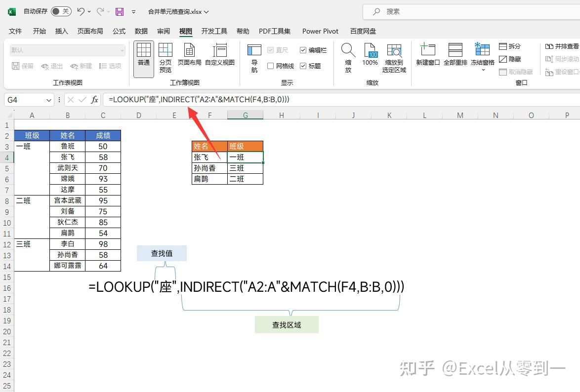Screen dimensions: 580x392
Task: Switch to 分页预览 page break preview
Action: pos(166,58)
